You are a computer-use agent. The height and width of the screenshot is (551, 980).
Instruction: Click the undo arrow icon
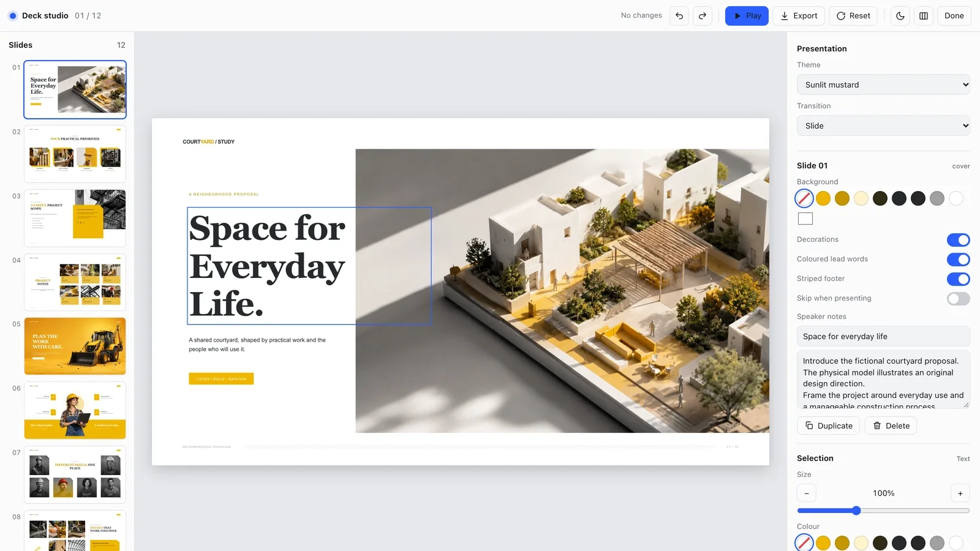pyautogui.click(x=679, y=16)
